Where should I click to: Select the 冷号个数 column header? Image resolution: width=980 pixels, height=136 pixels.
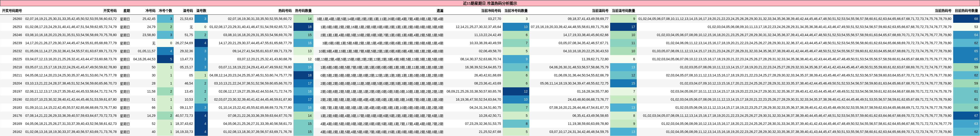pyautogui.click(x=166, y=11)
